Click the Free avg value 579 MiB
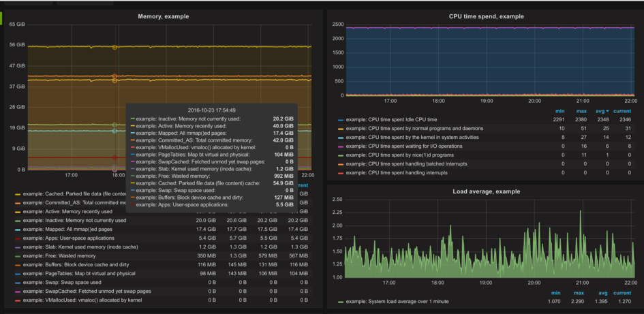Viewport: 644px width, 314px height. [269, 256]
